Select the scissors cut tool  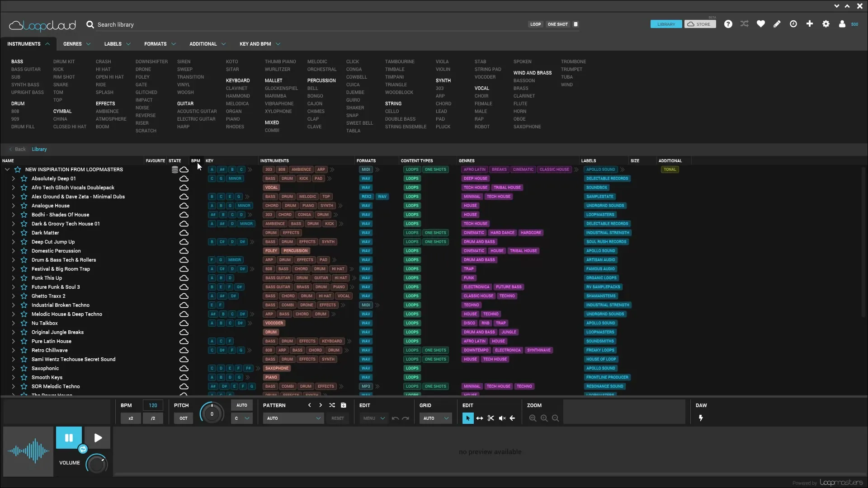tap(491, 418)
